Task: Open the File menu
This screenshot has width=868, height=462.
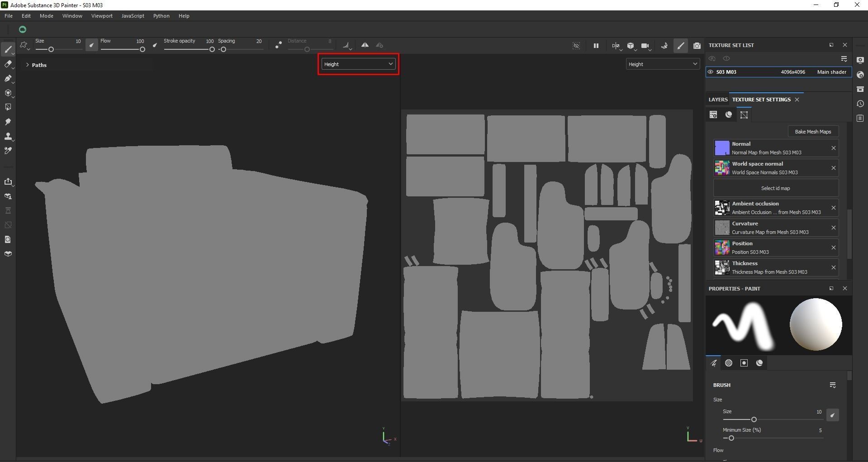Action: coord(9,16)
